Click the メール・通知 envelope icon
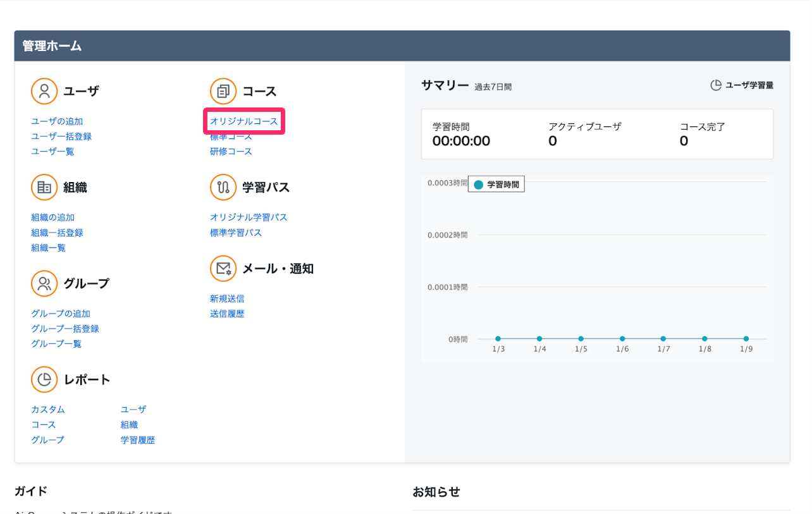812x514 pixels. coord(223,268)
